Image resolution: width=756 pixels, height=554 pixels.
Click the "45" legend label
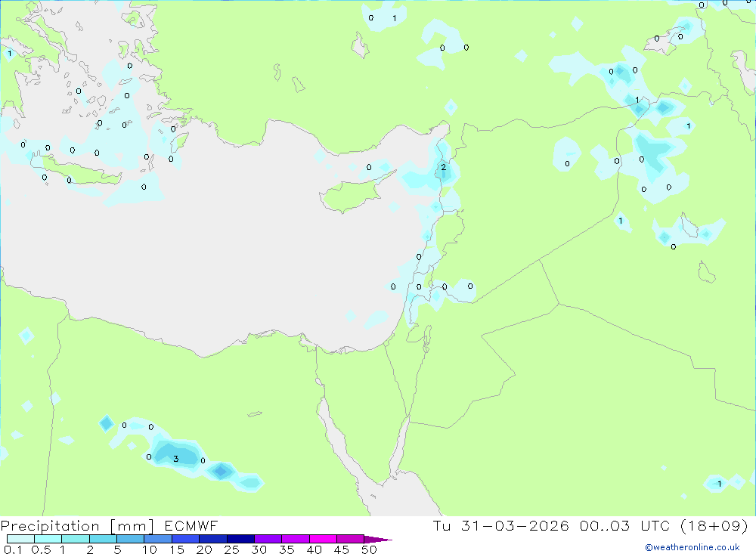[x=342, y=549]
